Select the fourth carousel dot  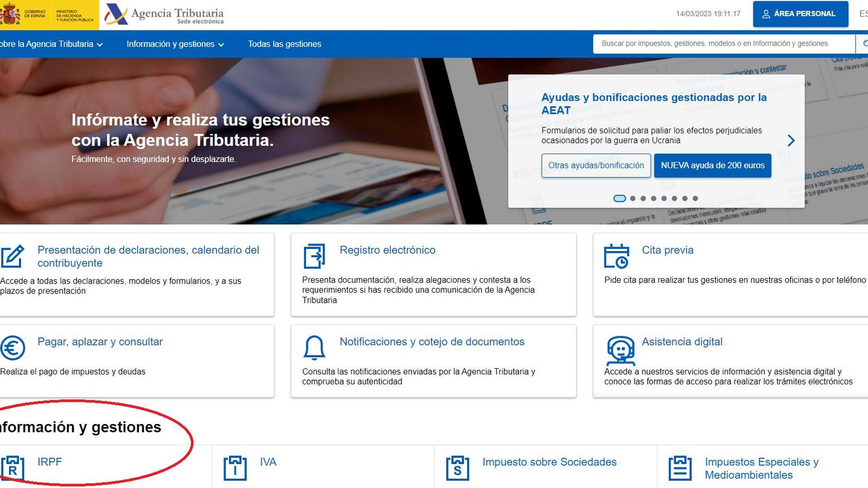point(654,198)
